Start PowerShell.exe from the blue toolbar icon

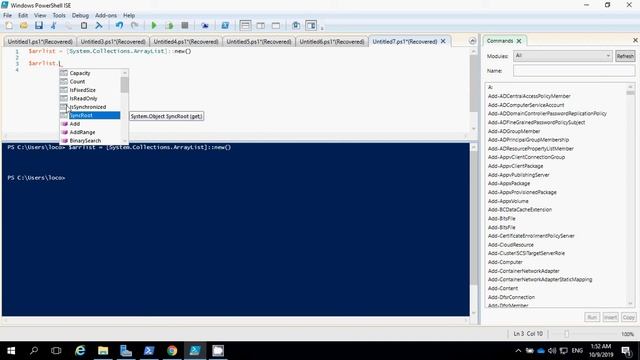(225, 26)
